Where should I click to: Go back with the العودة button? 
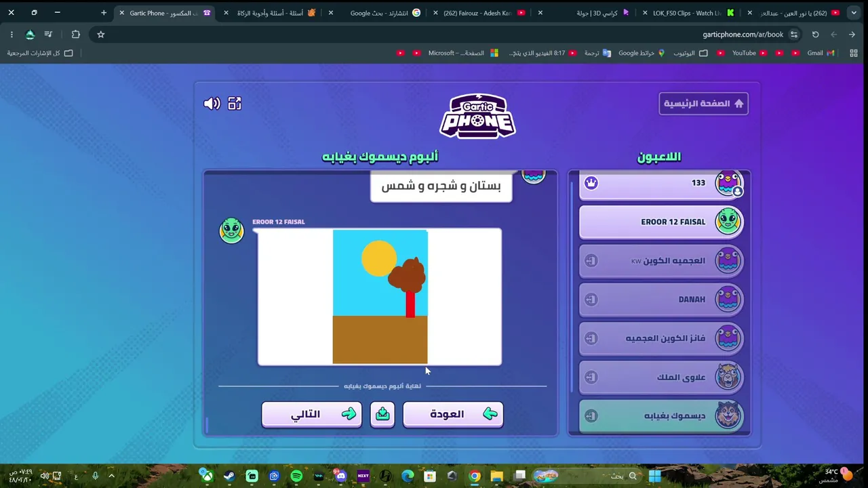(x=453, y=414)
